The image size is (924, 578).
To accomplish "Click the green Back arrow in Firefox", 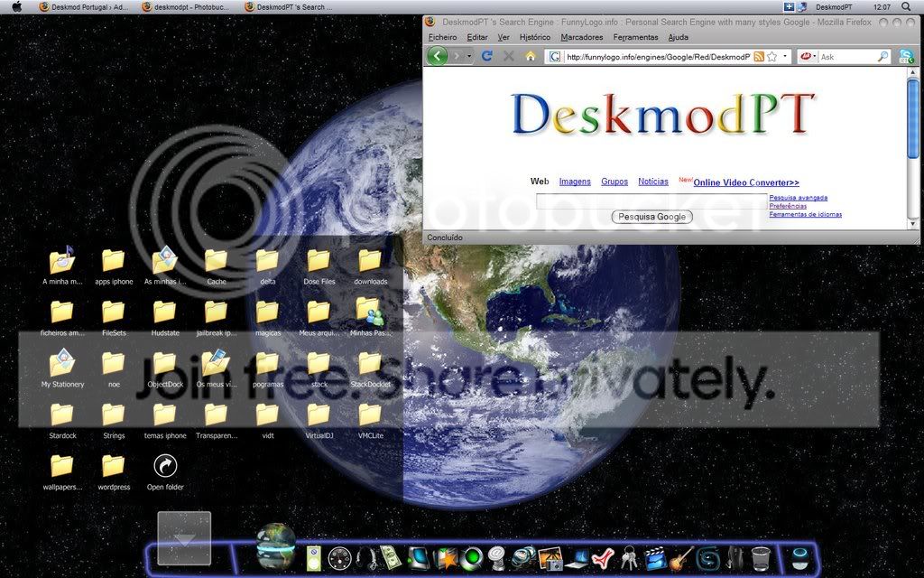I will (438, 56).
